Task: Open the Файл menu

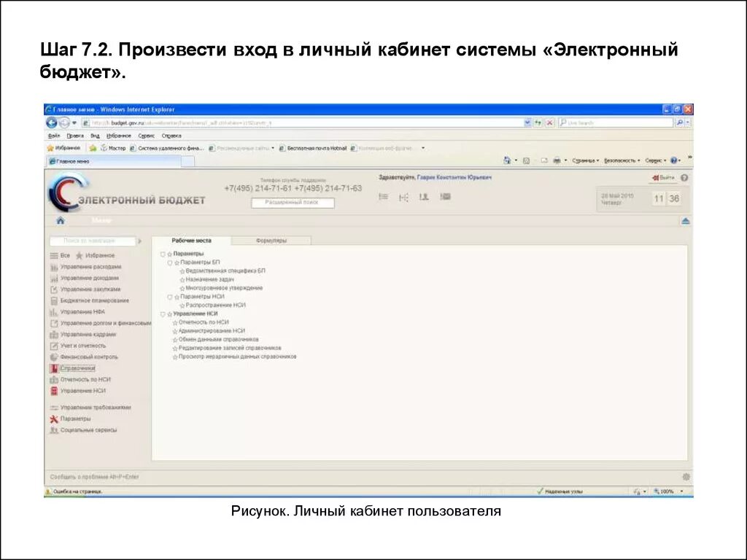Action: (54, 136)
